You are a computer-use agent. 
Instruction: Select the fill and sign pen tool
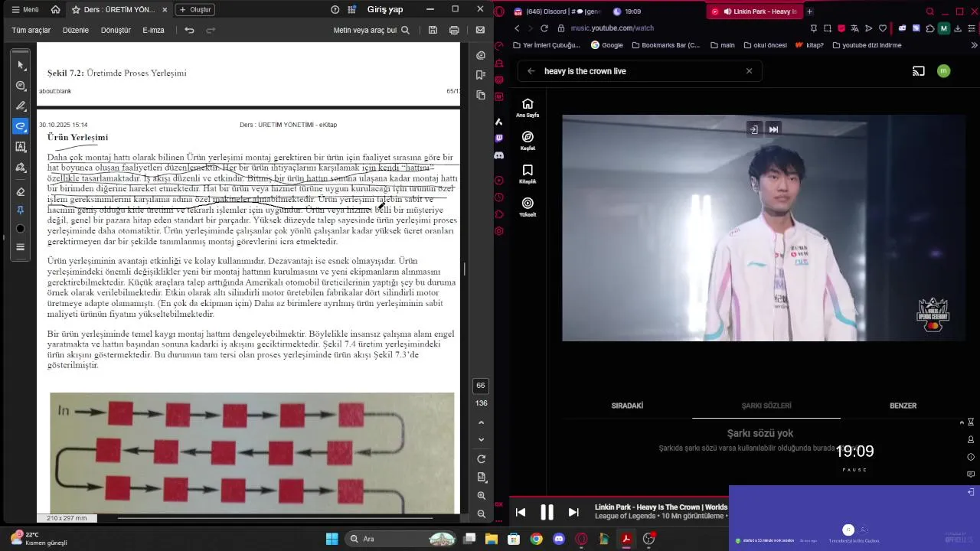click(x=21, y=167)
